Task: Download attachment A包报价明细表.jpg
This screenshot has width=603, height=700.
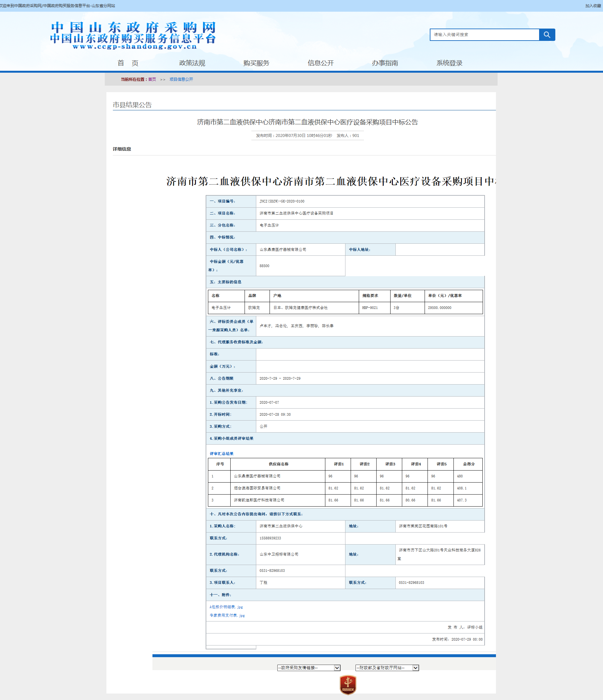Action: pyautogui.click(x=226, y=607)
